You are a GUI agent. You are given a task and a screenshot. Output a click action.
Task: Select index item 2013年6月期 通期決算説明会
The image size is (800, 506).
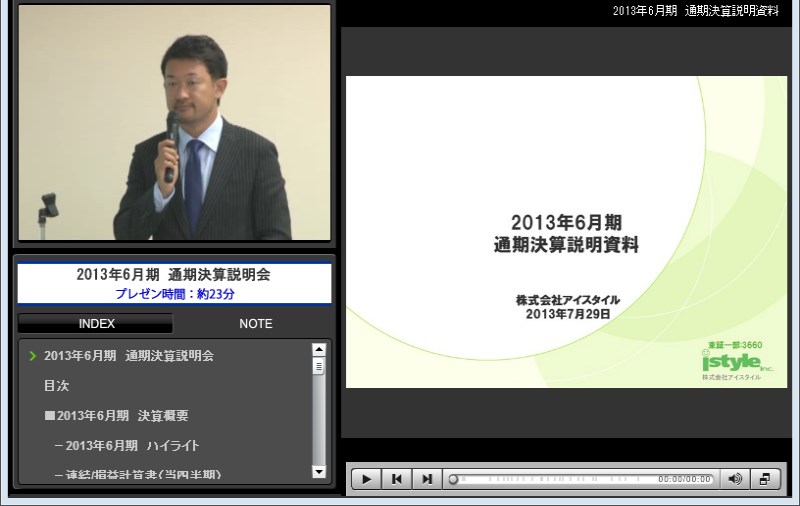[129, 356]
